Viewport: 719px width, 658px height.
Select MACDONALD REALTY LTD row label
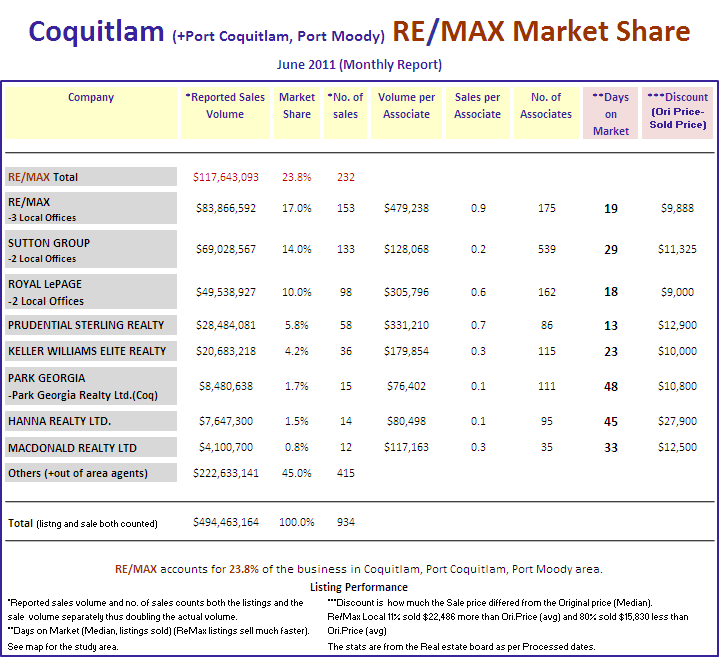point(72,448)
